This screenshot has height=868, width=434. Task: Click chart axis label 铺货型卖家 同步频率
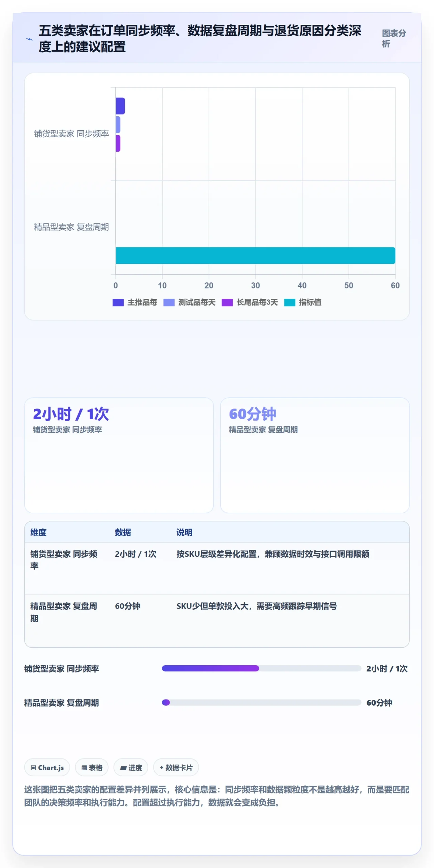[72, 134]
